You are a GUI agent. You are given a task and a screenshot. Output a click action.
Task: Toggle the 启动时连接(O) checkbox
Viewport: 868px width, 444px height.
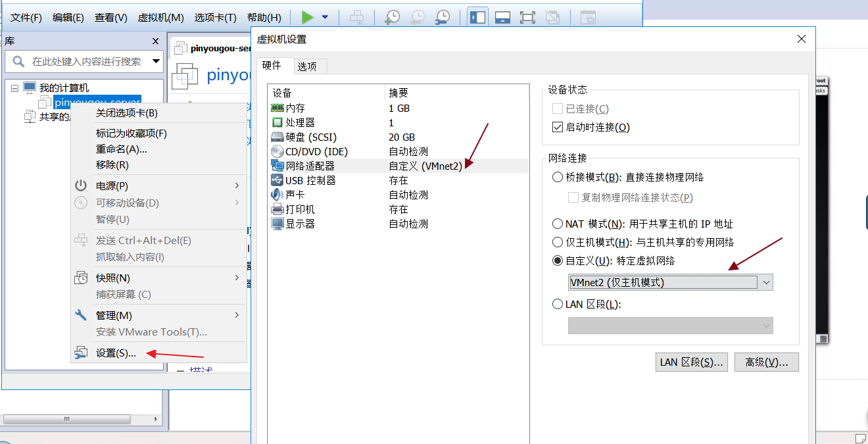click(x=557, y=127)
